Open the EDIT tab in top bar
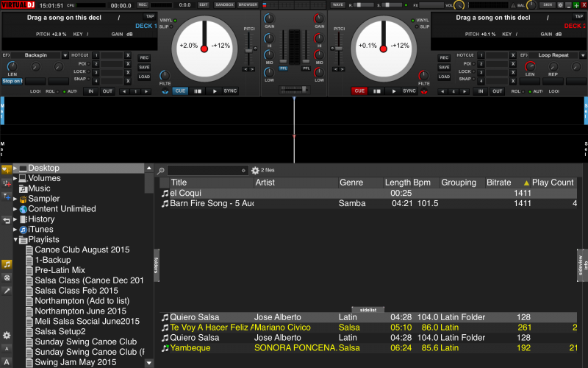Screen dimensions: 588x368 204,5
